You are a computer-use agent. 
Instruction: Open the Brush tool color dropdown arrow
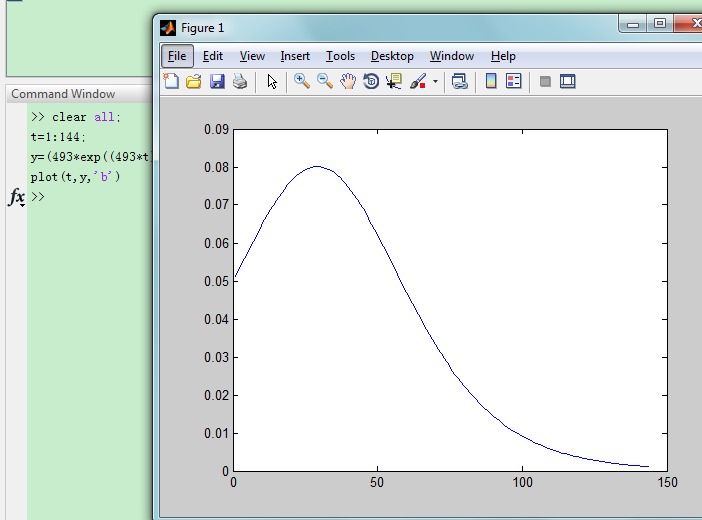[435, 83]
